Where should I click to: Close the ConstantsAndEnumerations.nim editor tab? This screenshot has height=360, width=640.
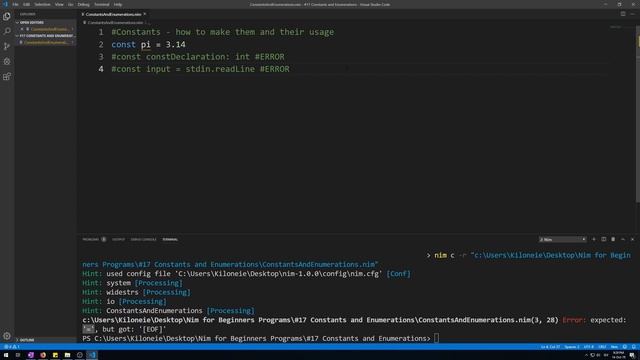(x=144, y=14)
